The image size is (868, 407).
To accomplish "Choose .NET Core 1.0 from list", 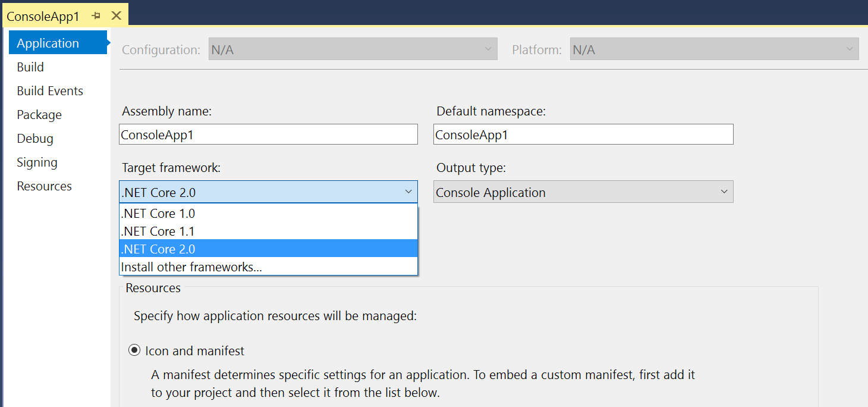I will tap(268, 214).
